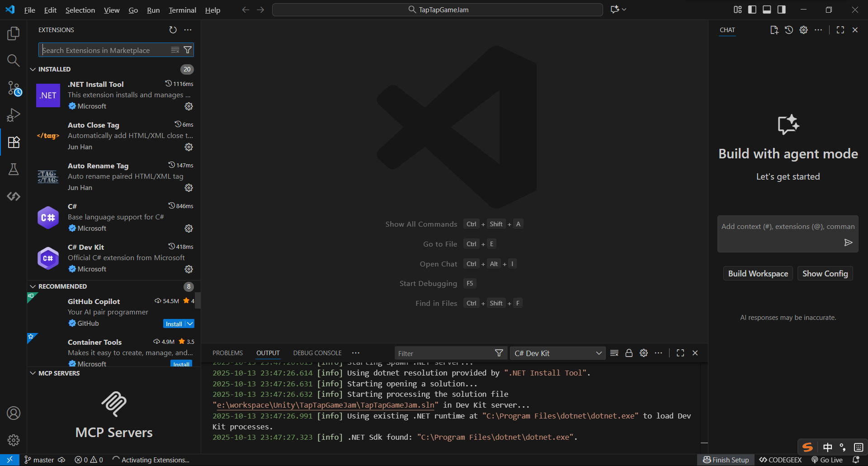Expand the GitHub Copilot Install dropdown arrow
Viewport: 868px width, 466px height.
(190, 324)
